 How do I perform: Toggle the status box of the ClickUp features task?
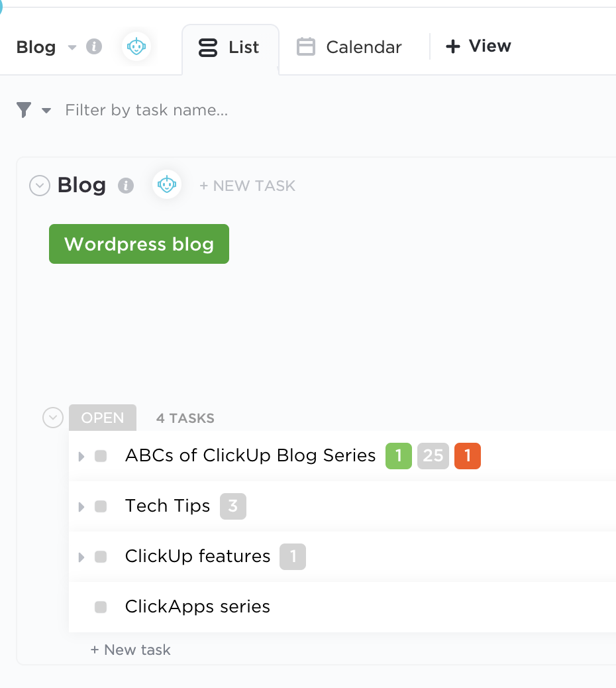pos(101,557)
